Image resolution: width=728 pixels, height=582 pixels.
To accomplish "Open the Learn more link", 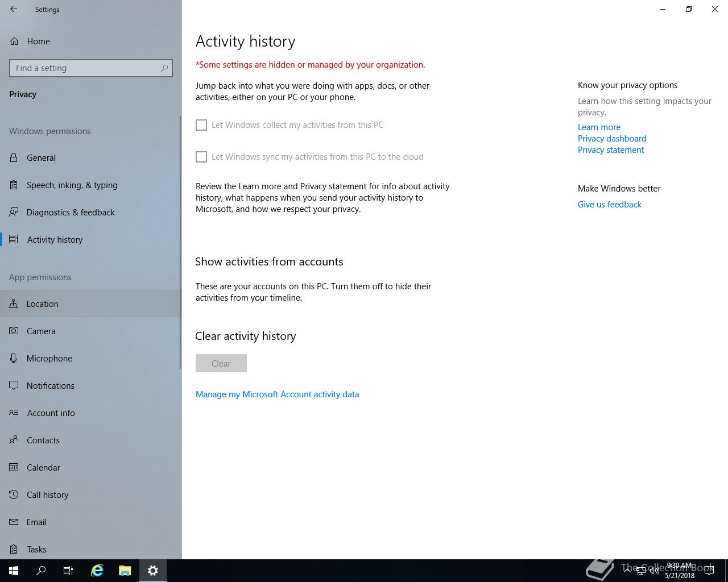I will click(599, 127).
